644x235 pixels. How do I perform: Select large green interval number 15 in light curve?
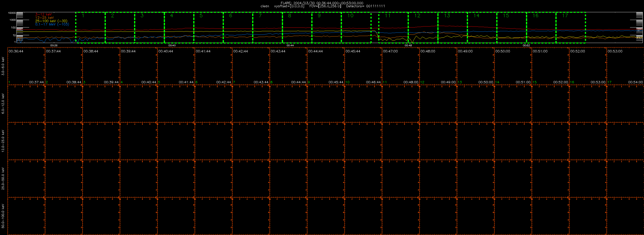pyautogui.click(x=506, y=15)
